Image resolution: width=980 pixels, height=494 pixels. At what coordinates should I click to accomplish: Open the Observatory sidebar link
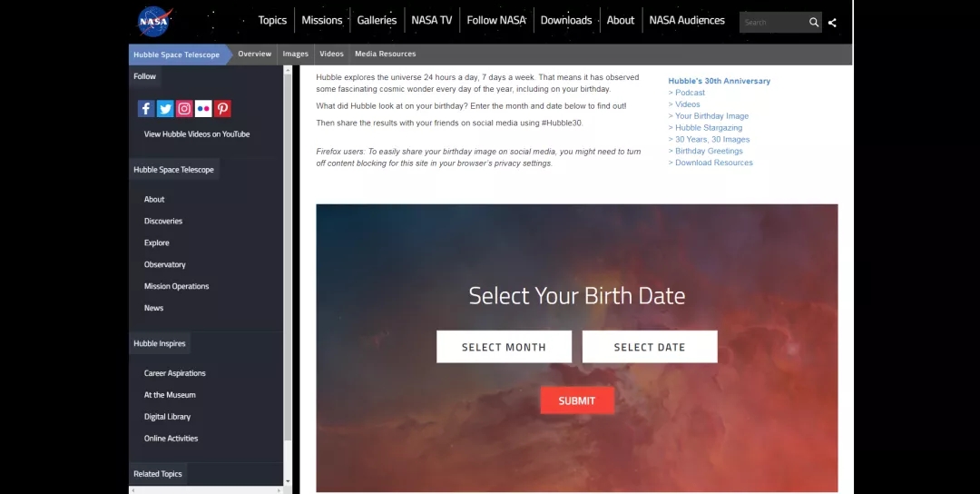[165, 264]
